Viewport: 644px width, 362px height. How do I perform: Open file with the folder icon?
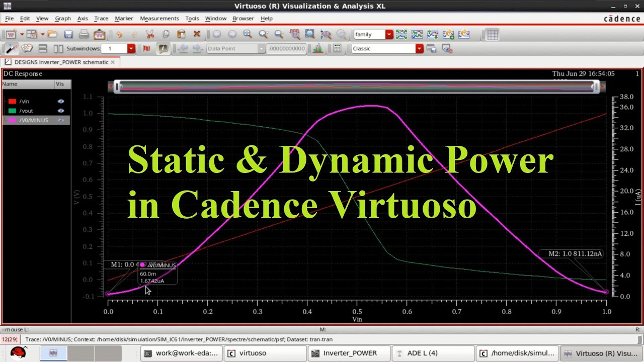tap(52, 34)
